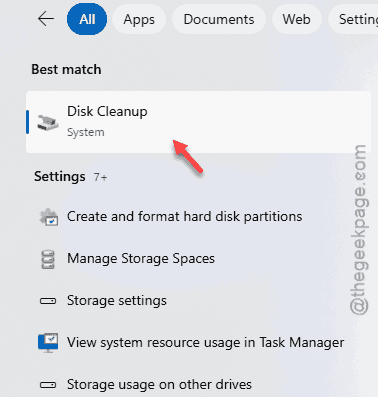Screen dimensions: 378x397
Task: Open View system resource usage in Task Manager
Action: pyautogui.click(x=205, y=343)
